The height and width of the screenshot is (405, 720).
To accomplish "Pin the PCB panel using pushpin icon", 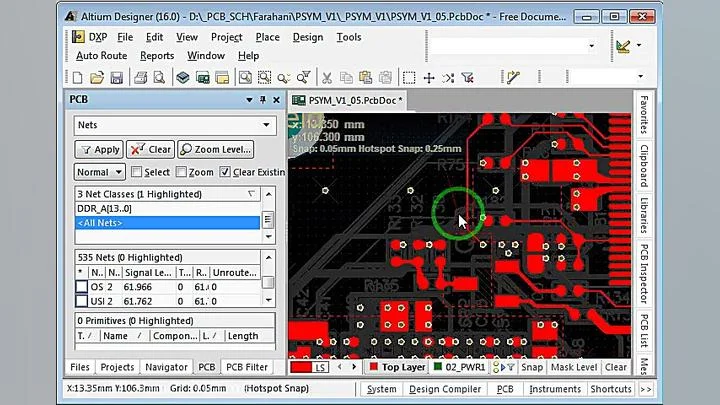I will coord(263,100).
